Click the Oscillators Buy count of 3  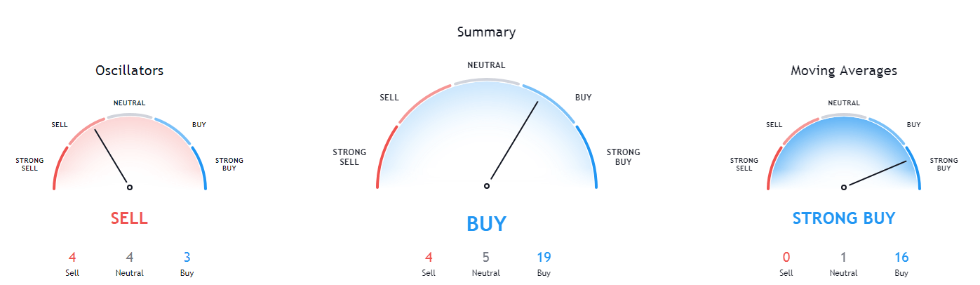[x=187, y=257]
